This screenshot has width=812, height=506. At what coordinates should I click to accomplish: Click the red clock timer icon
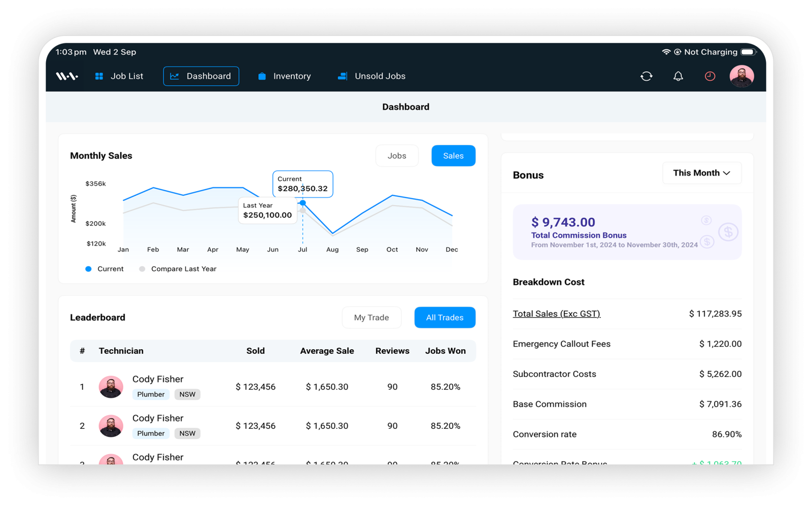coord(709,76)
